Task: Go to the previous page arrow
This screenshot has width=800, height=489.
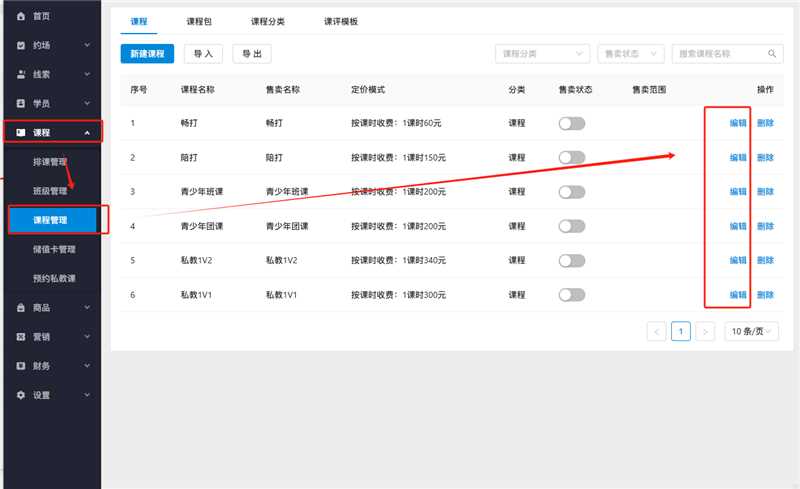Action: click(x=657, y=332)
